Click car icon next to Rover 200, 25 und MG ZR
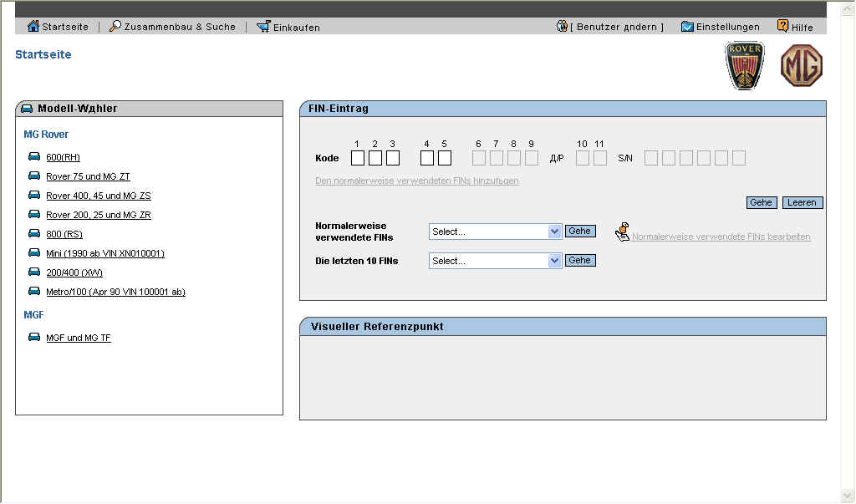The width and height of the screenshot is (856, 504). tap(34, 214)
